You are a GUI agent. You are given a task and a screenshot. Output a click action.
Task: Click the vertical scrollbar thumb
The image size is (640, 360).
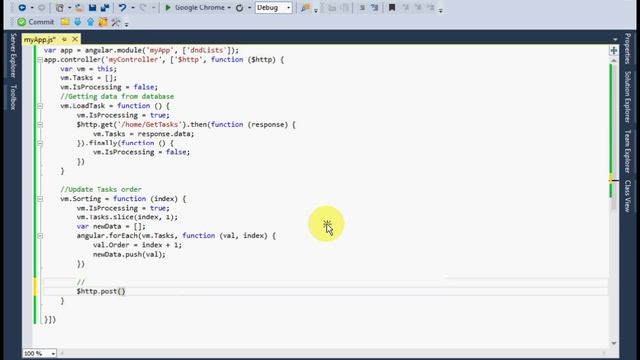[x=614, y=137]
